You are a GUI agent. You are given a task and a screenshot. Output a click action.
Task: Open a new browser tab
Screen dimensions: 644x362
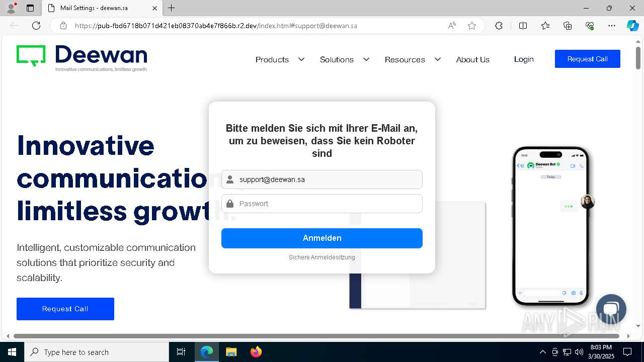[172, 8]
